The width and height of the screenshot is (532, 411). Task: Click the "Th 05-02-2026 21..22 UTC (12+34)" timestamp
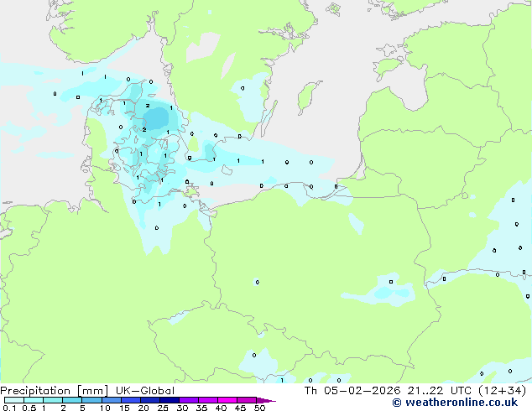point(415,391)
